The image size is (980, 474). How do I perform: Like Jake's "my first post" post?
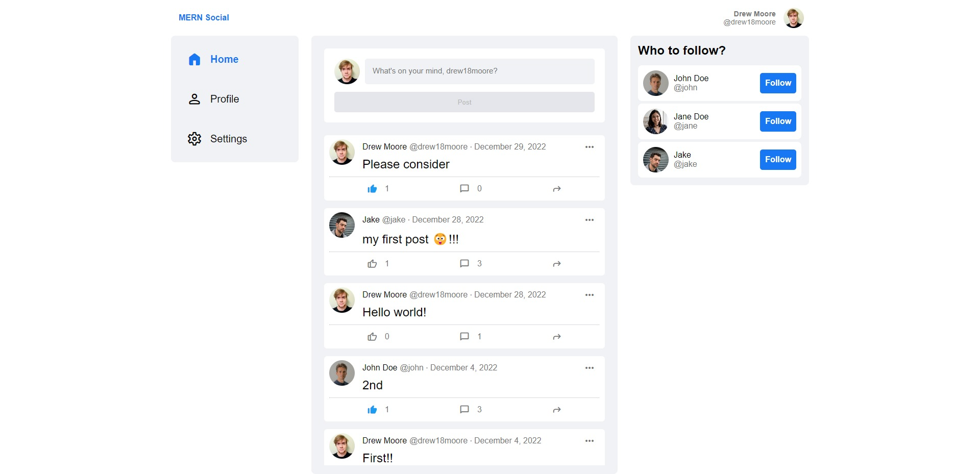[372, 264]
